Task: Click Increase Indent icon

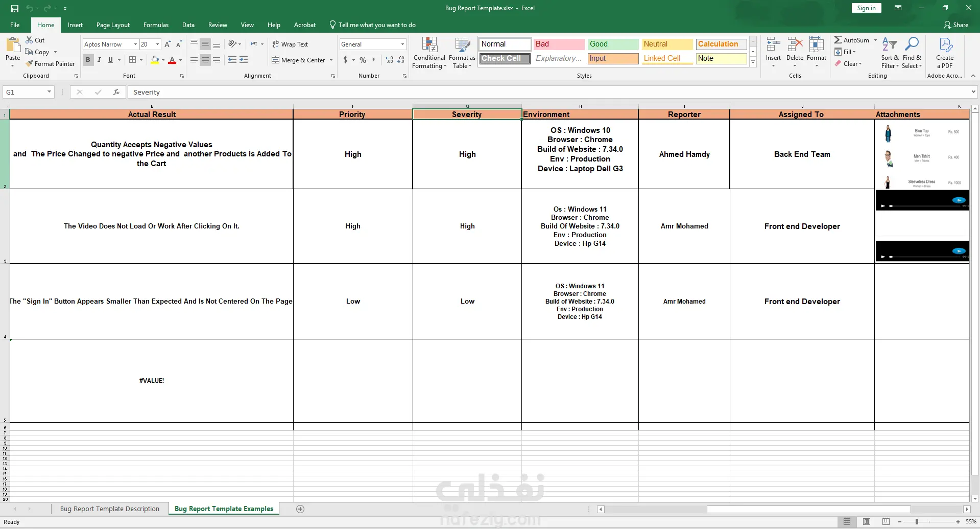Action: (244, 60)
